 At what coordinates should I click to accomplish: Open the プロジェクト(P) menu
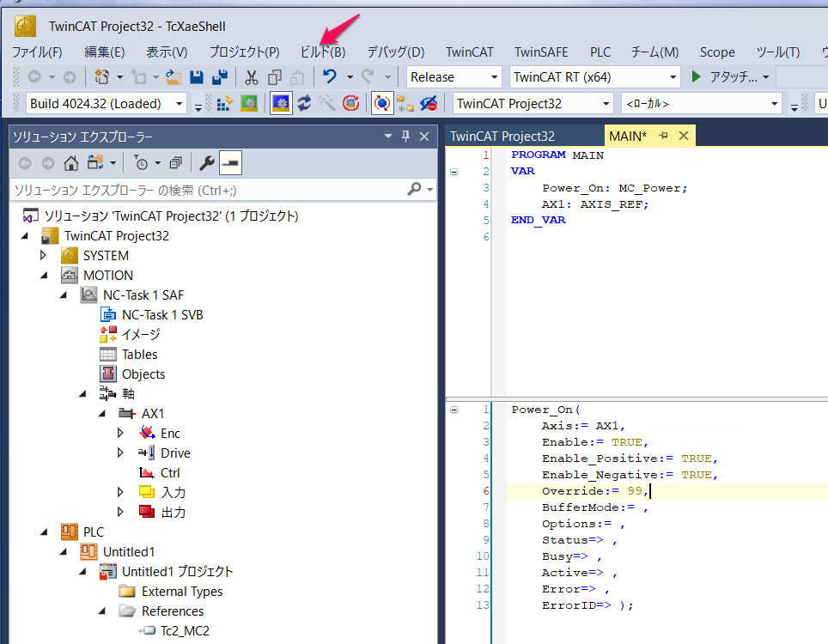(244, 52)
